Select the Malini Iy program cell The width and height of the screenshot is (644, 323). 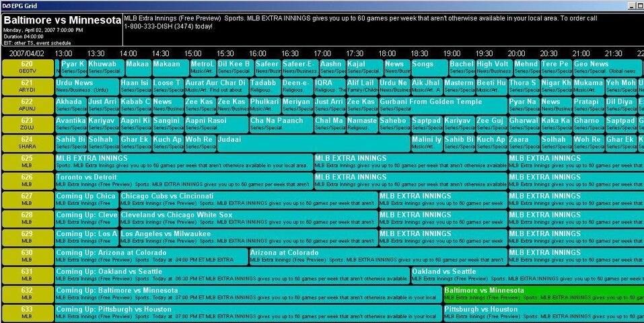pos(427,143)
